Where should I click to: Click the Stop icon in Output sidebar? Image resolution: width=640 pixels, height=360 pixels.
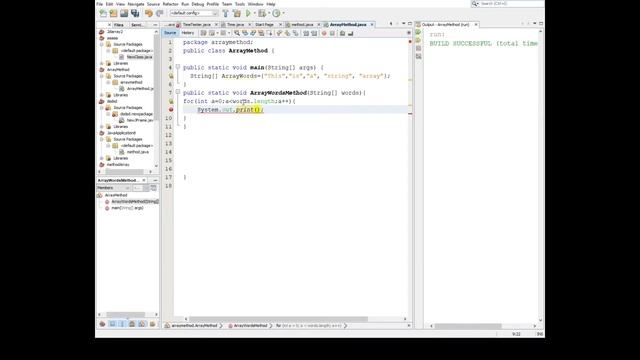(418, 49)
